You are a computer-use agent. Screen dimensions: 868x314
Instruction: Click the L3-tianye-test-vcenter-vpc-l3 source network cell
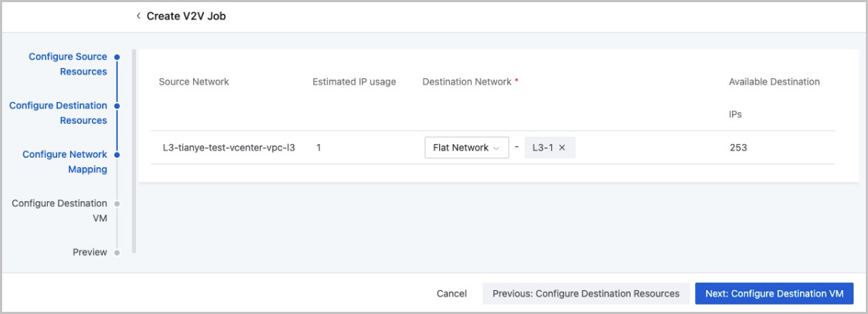pyautogui.click(x=229, y=148)
